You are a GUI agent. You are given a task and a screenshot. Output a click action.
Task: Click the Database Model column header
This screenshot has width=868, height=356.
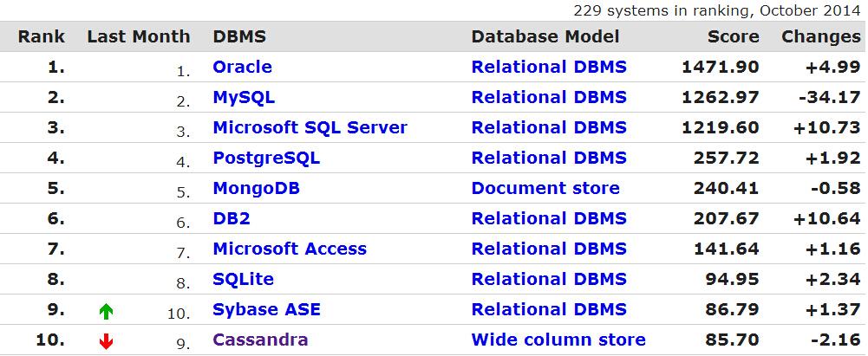tap(545, 36)
